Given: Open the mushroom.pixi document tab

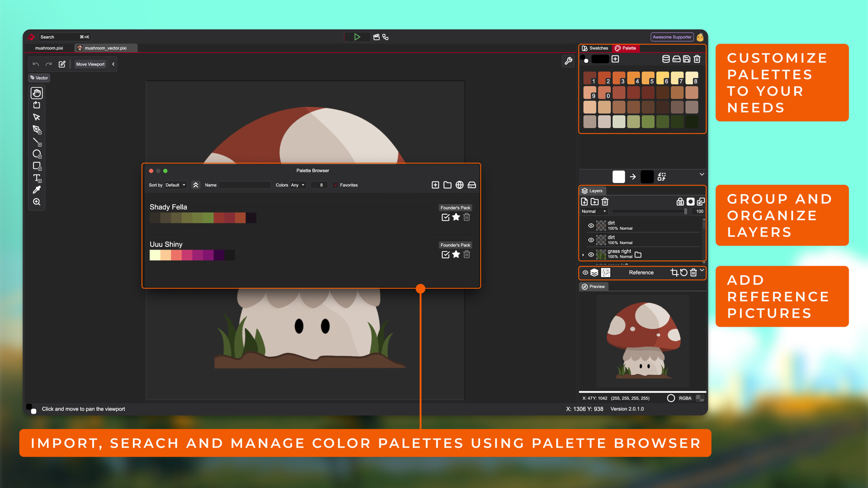Looking at the screenshot, I should click(x=49, y=48).
